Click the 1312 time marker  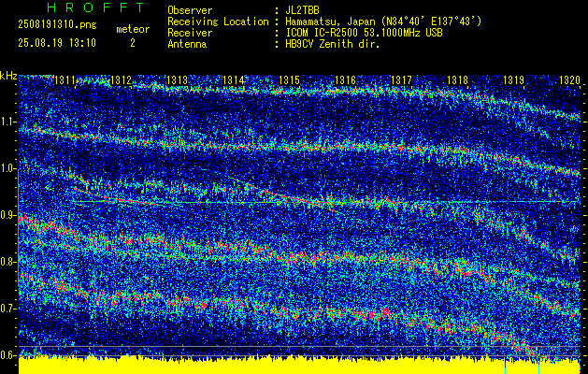click(x=122, y=80)
